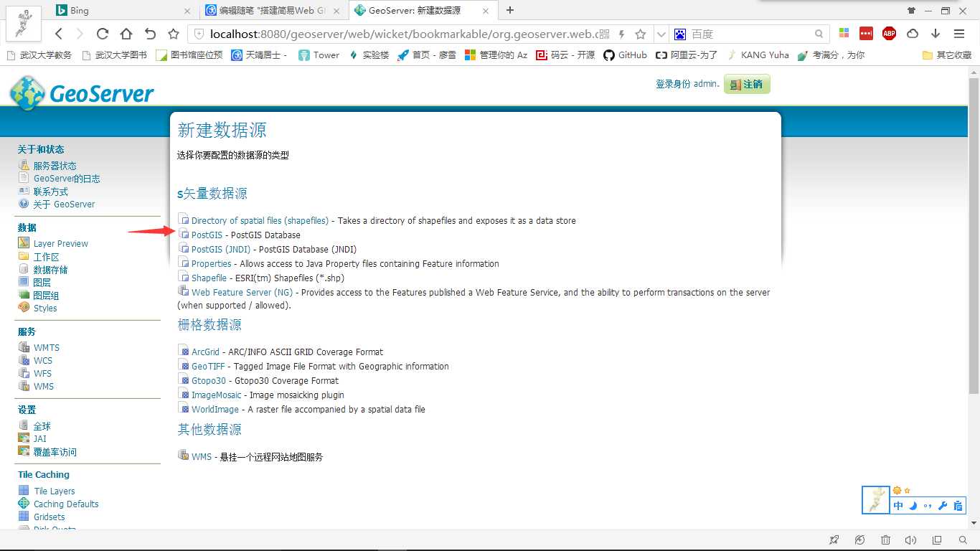The image size is (980, 551).
Task: Toggle the IME moon half-width mode
Action: [x=913, y=506]
